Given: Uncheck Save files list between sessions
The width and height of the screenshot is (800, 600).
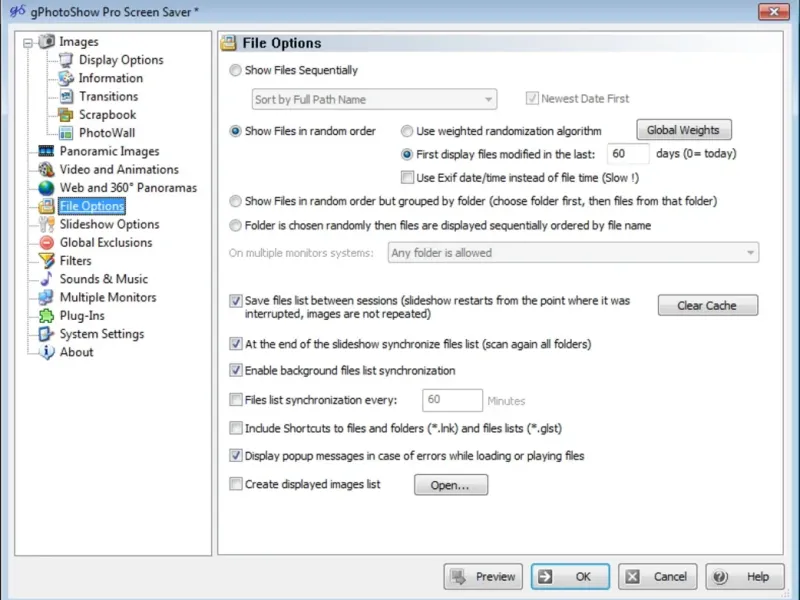Looking at the screenshot, I should (x=236, y=301).
